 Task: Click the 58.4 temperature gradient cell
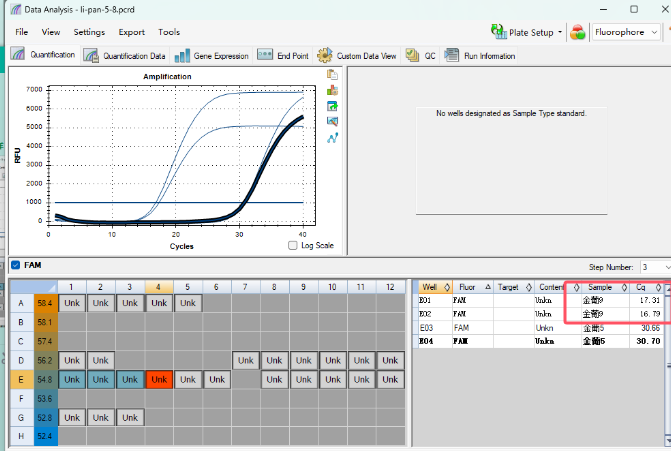(x=45, y=303)
